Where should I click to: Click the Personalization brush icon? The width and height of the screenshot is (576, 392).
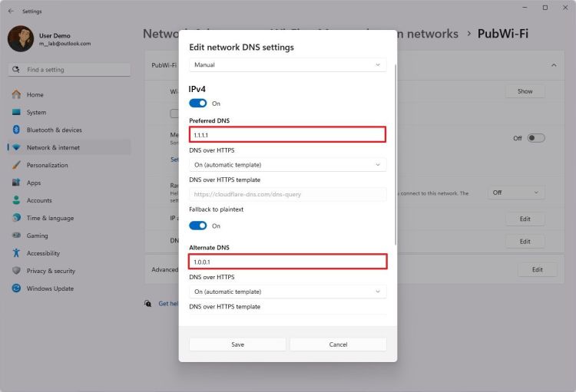point(15,165)
